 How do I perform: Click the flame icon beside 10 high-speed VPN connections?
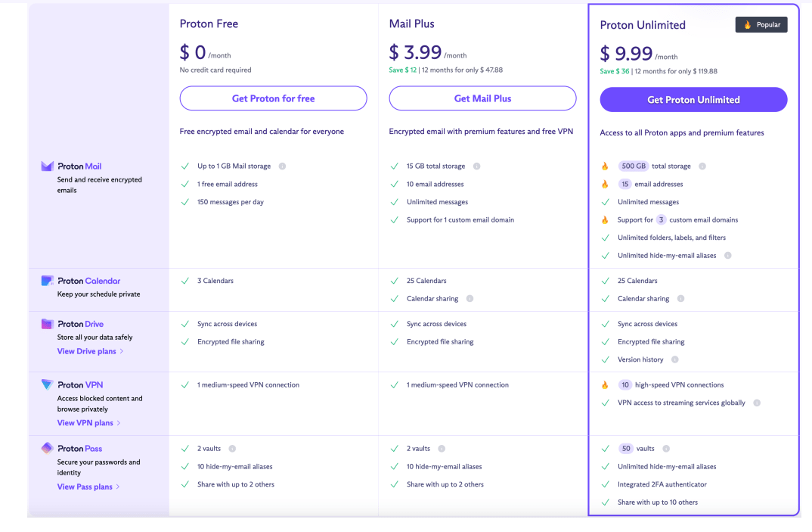tap(605, 385)
